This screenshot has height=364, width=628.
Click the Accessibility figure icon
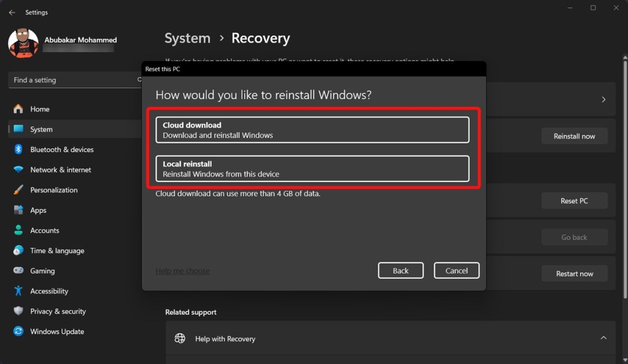pos(18,291)
